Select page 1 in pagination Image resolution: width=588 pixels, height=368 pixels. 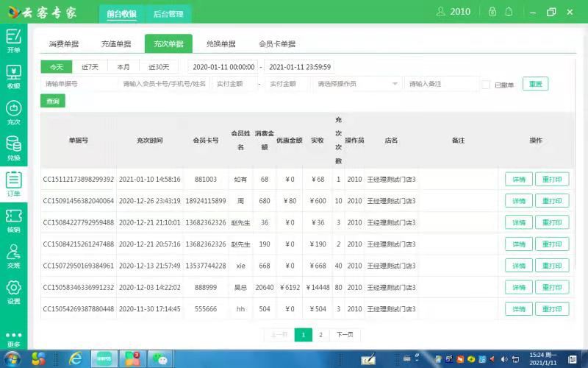304,335
